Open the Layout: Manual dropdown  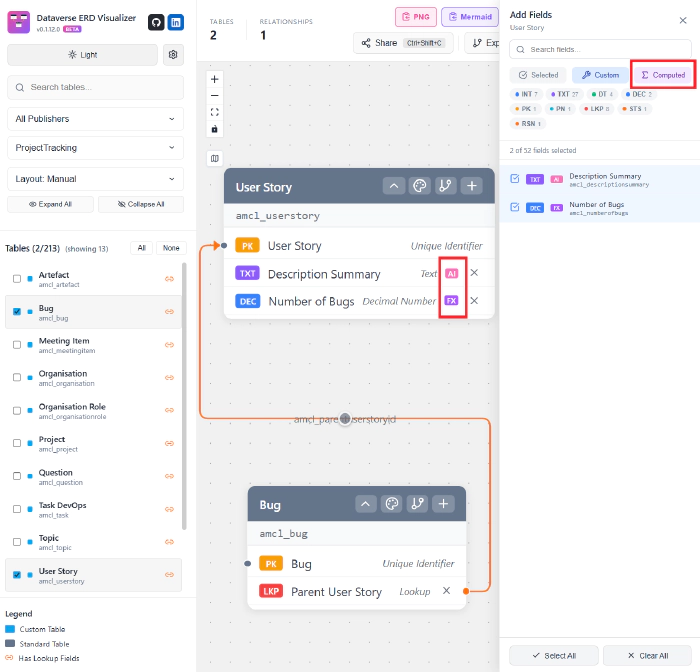click(x=95, y=179)
